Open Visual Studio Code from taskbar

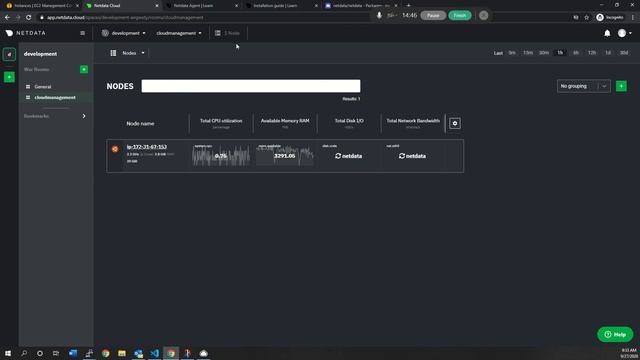pyautogui.click(x=154, y=353)
